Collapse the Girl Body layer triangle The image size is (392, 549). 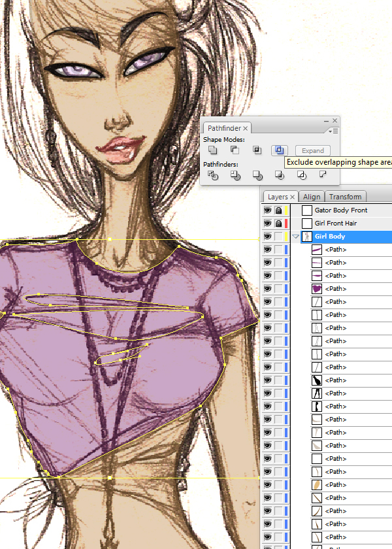point(296,237)
